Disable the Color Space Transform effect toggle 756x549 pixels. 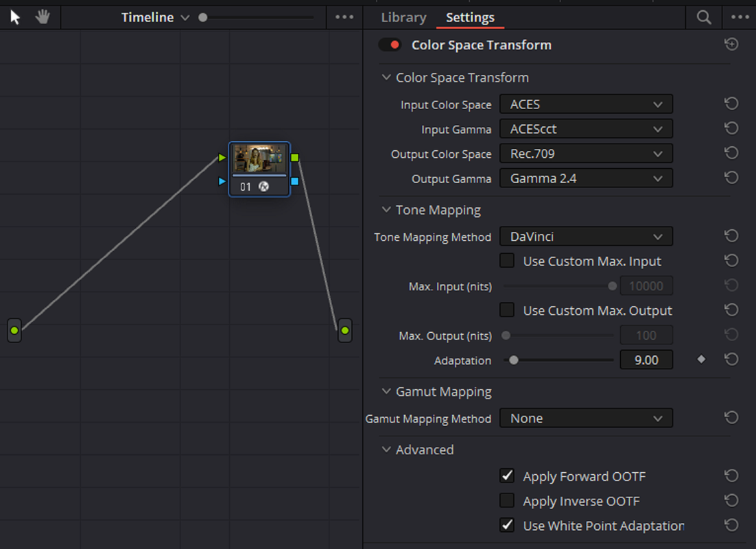tap(390, 45)
